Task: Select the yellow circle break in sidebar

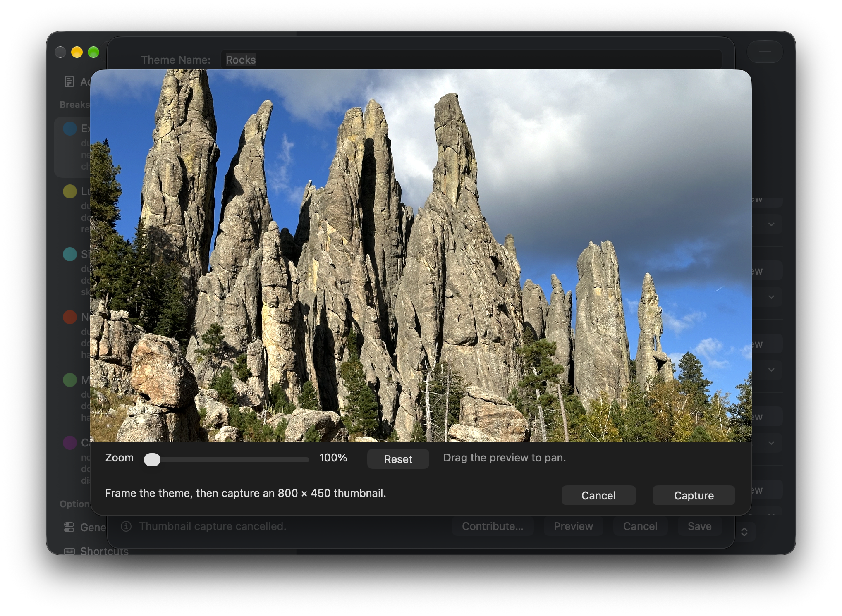Action: (70, 191)
